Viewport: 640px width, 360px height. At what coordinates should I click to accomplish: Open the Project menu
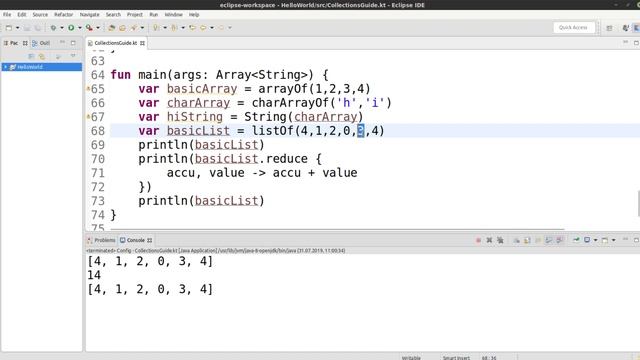click(135, 15)
